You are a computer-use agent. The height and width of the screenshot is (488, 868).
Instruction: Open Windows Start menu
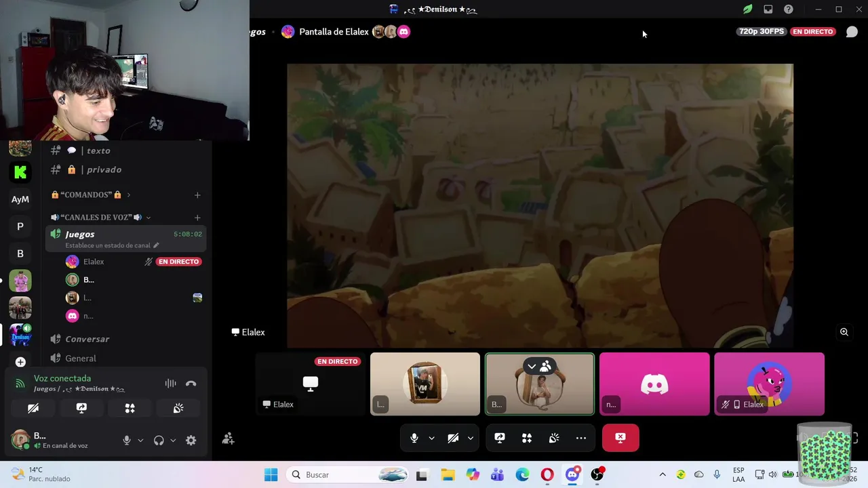(x=271, y=474)
